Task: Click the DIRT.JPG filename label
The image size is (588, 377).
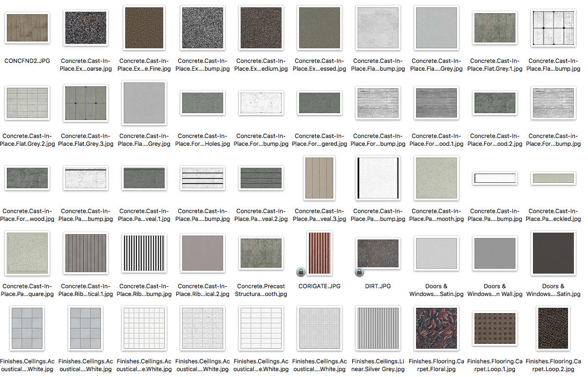Action: click(378, 286)
